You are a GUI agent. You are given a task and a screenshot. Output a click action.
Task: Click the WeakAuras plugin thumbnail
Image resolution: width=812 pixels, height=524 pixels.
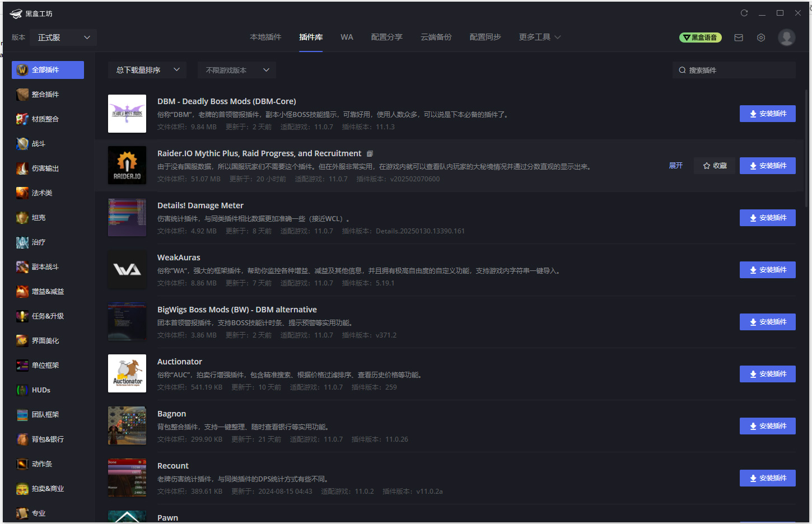pyautogui.click(x=127, y=270)
